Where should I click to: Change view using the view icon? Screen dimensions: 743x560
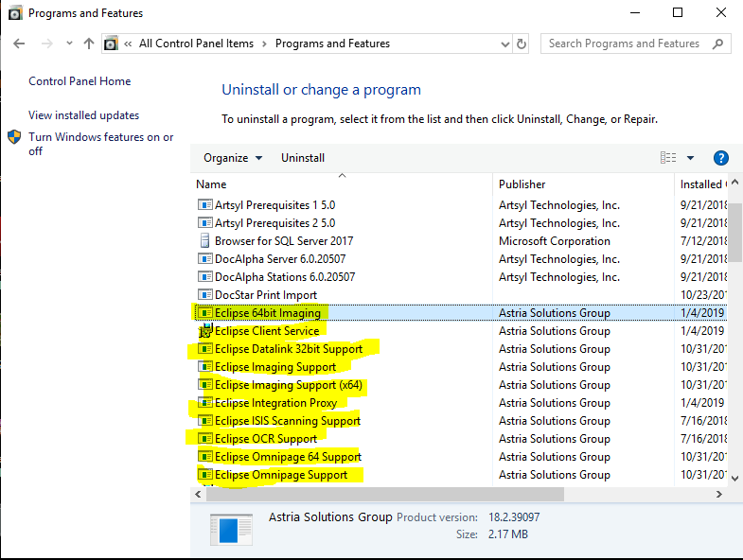tap(668, 158)
